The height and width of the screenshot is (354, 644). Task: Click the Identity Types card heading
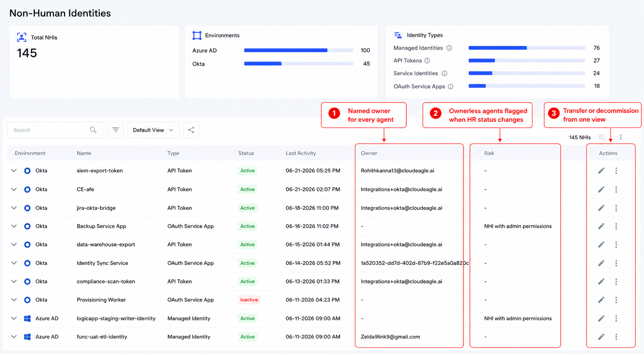click(425, 35)
